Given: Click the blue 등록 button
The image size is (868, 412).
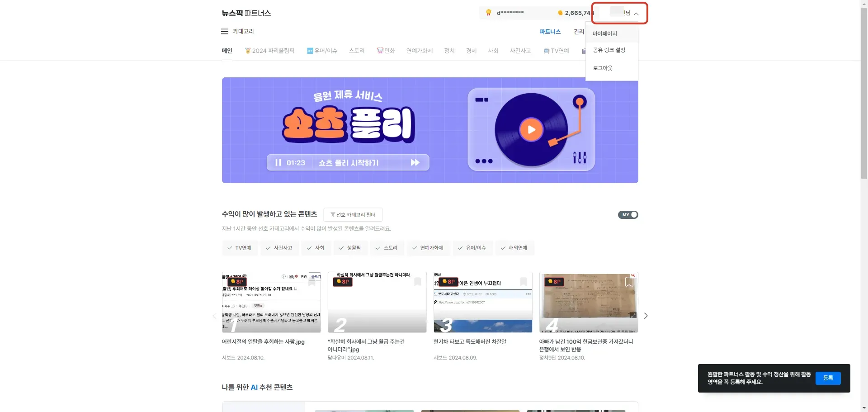Looking at the screenshot, I should pos(828,378).
